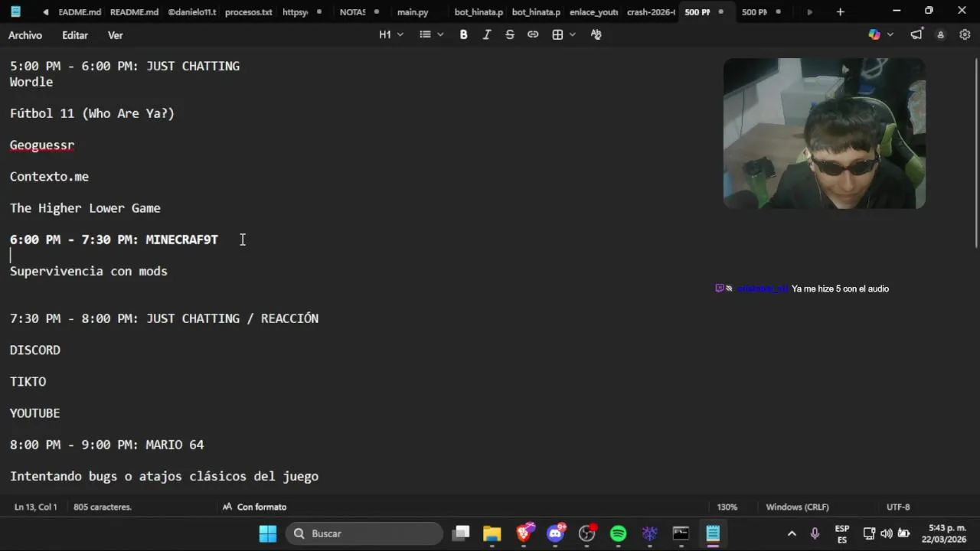This screenshot has height=551, width=980.
Task: Click the Wordle line
Action: click(31, 82)
